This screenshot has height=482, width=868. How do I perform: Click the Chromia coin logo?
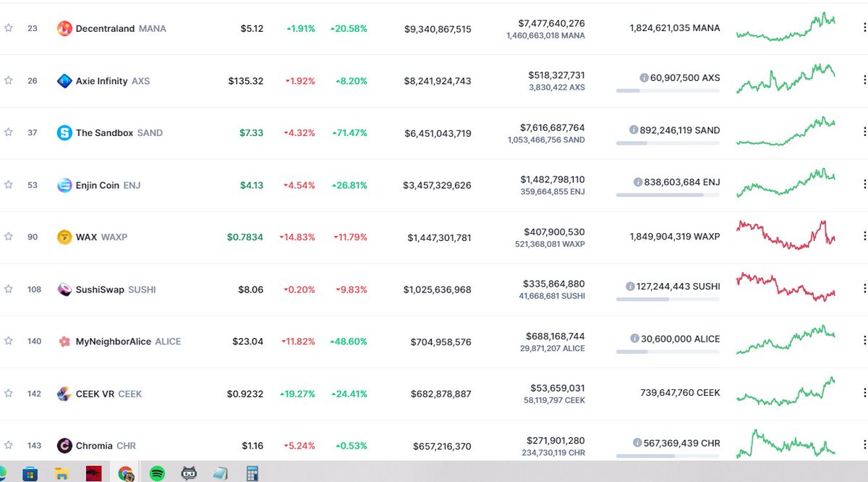(x=64, y=446)
